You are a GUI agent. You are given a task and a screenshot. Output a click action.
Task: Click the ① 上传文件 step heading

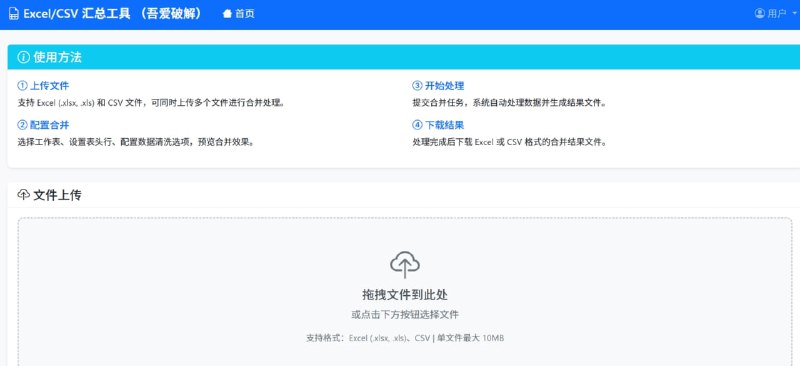[43, 86]
